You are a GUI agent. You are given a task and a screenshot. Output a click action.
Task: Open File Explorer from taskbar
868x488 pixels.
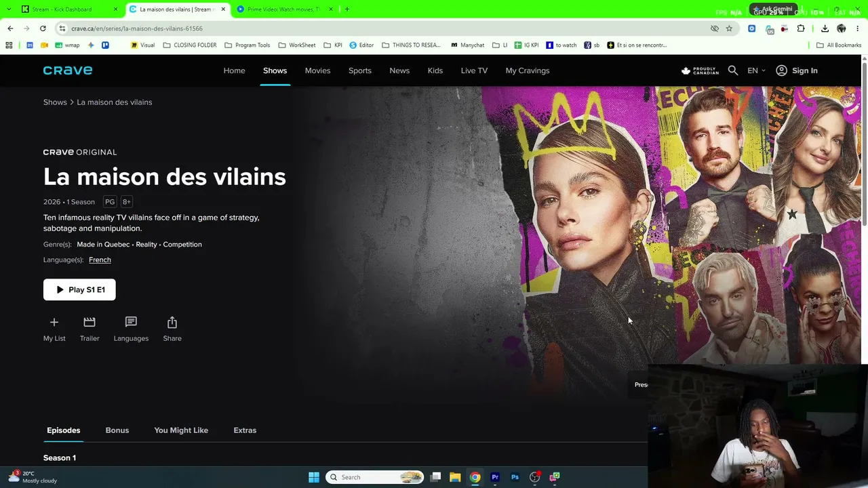(455, 477)
